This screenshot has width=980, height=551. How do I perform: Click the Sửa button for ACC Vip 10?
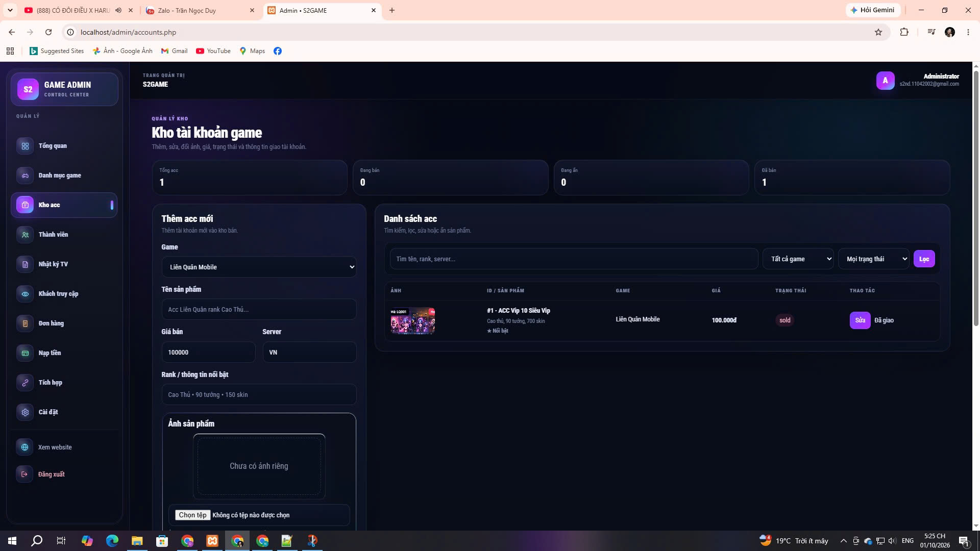pyautogui.click(x=860, y=320)
